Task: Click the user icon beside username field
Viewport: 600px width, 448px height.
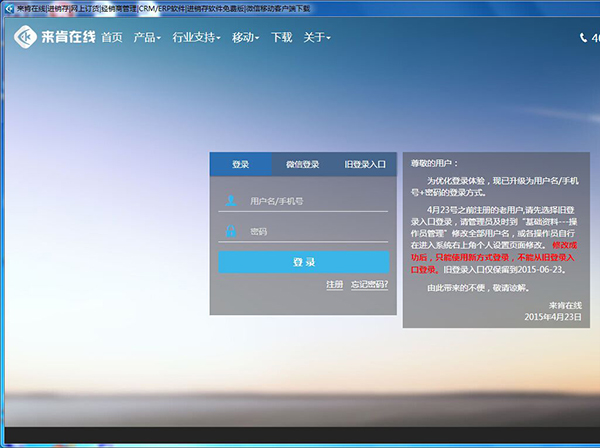Action: click(231, 200)
